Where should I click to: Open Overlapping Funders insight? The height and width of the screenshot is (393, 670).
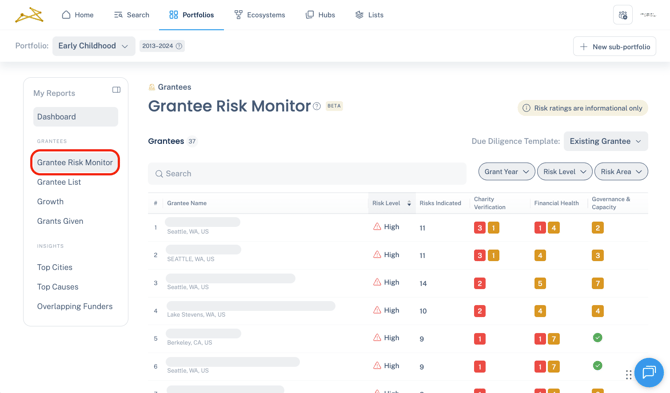(75, 306)
